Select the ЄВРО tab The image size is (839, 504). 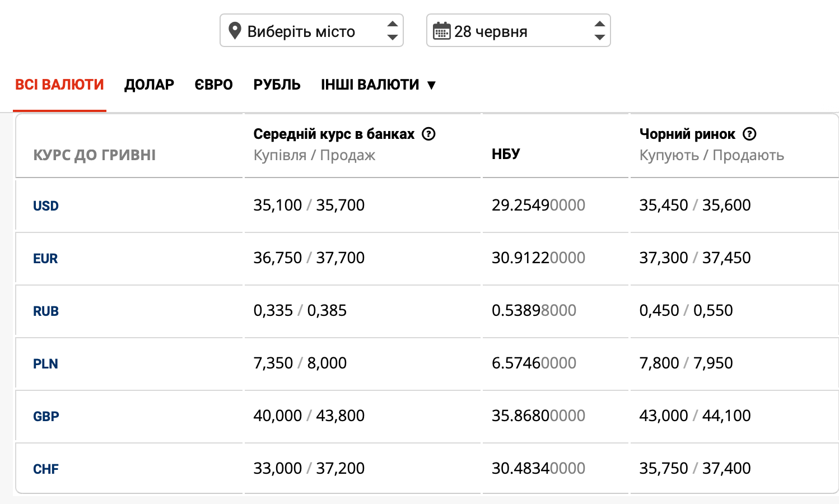tap(213, 85)
